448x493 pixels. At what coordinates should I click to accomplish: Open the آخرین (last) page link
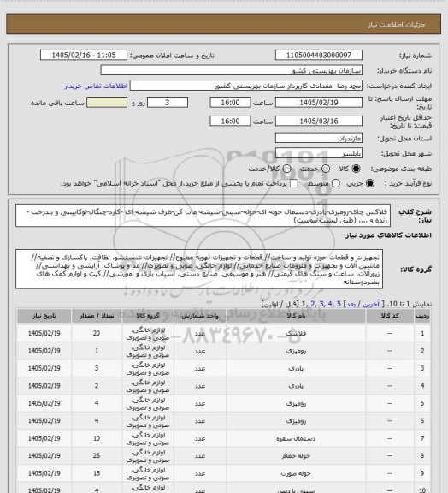pyautogui.click(x=371, y=304)
